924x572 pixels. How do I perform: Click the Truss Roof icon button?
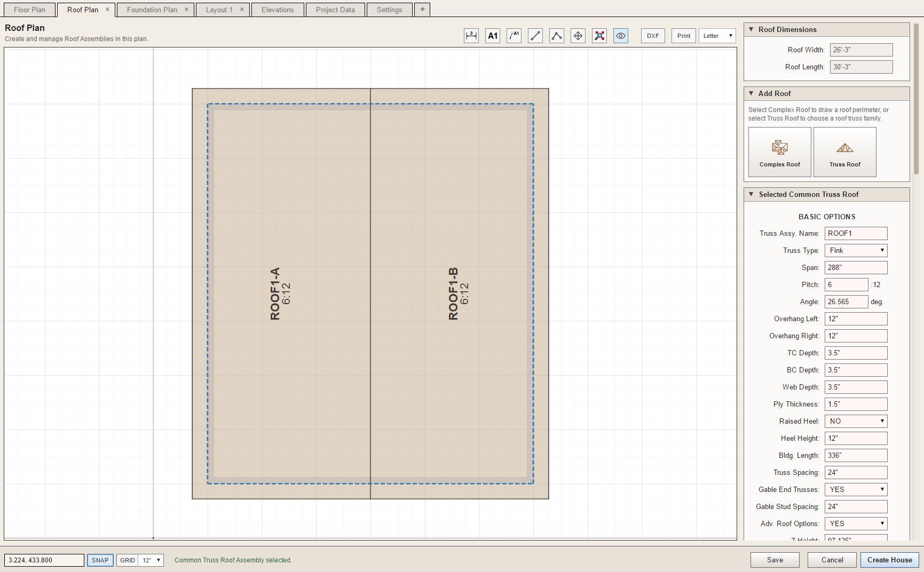coord(845,152)
